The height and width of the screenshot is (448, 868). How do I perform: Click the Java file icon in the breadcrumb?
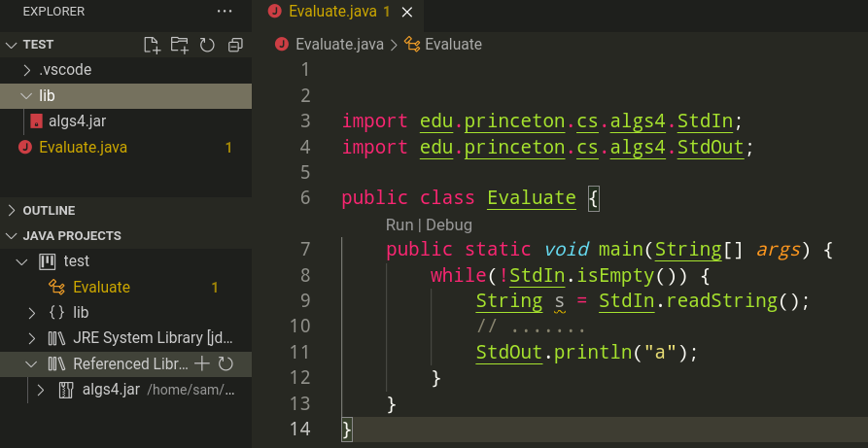pyautogui.click(x=282, y=45)
